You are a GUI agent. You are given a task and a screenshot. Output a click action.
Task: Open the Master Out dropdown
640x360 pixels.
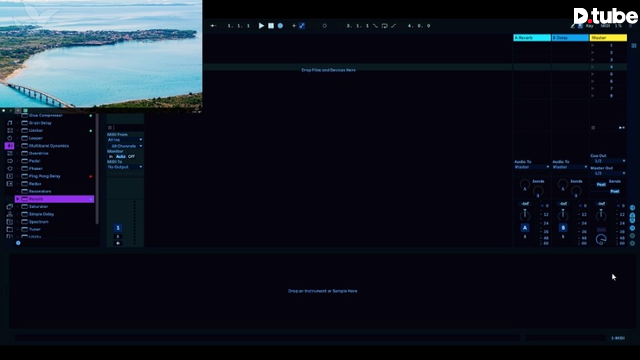608,173
